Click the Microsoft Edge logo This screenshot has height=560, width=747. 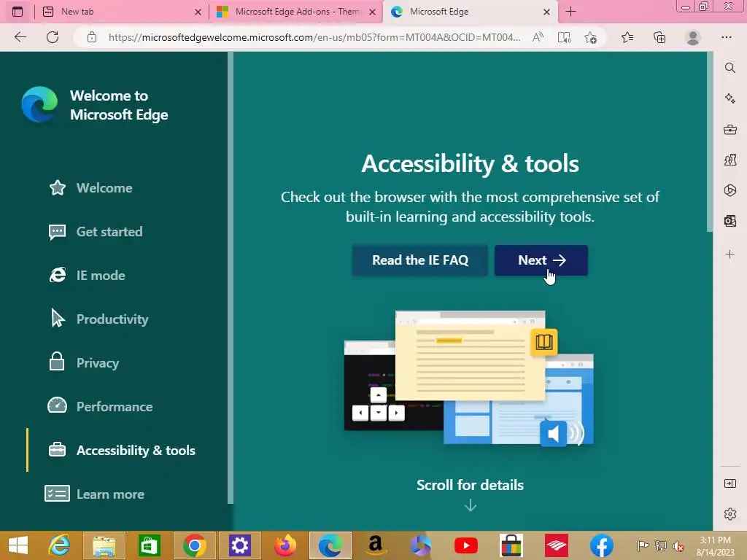pyautogui.click(x=39, y=104)
